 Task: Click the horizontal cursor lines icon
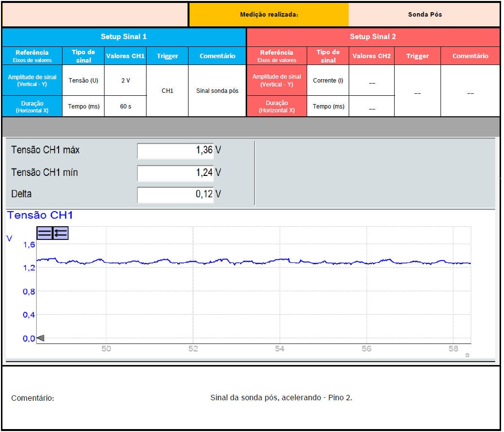pos(44,234)
